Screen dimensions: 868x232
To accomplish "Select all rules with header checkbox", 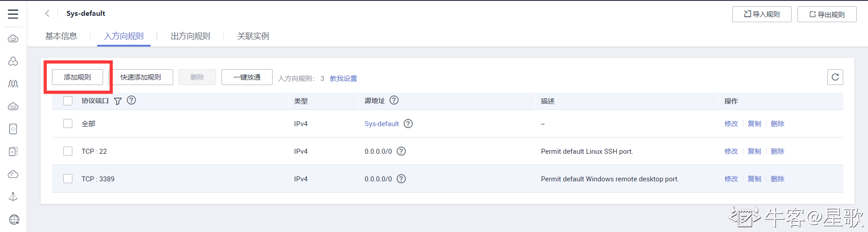I will pos(68,101).
